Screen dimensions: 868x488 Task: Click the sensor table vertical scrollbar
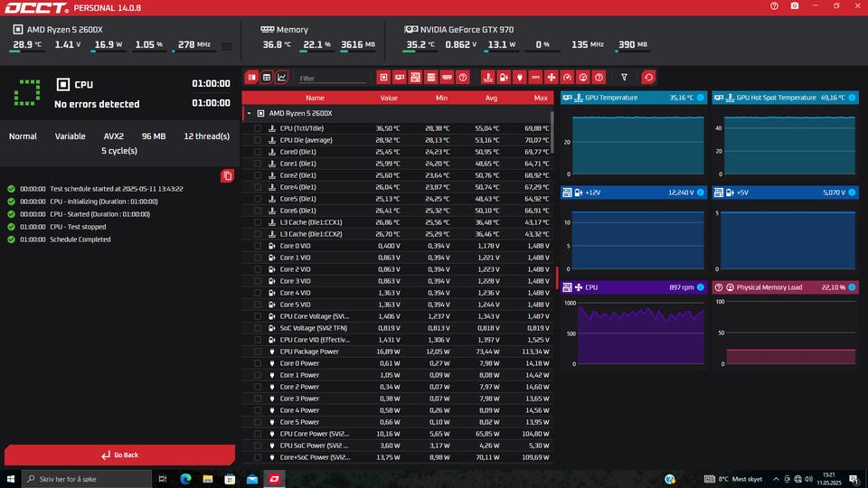(552, 133)
